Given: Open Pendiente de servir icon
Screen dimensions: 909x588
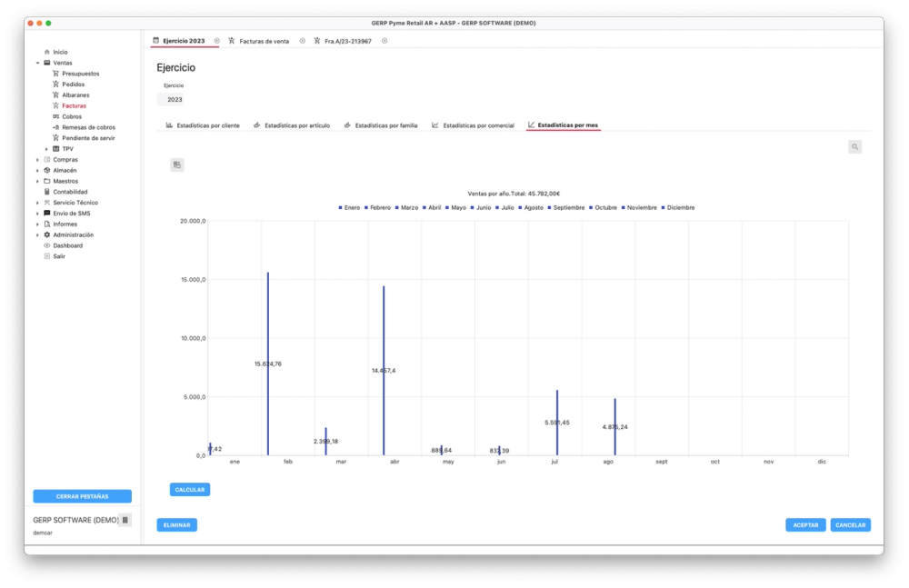Looking at the screenshot, I should (55, 138).
